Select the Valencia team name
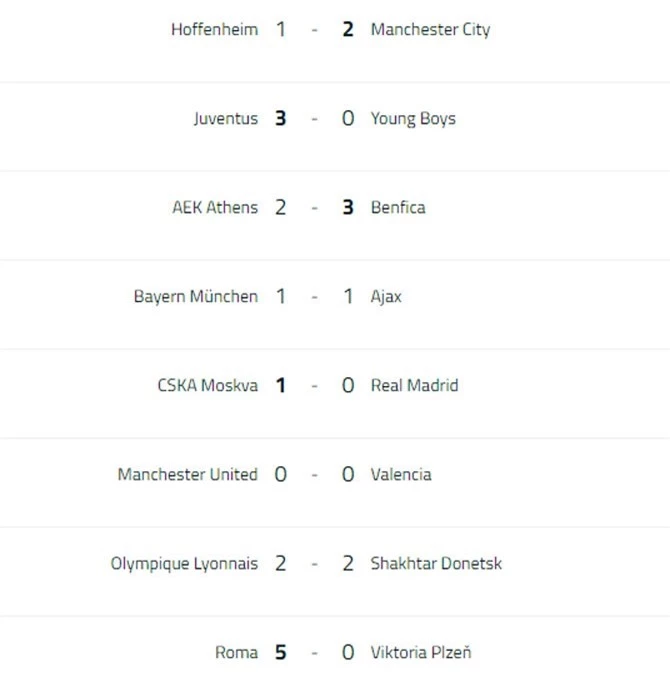 point(401,474)
